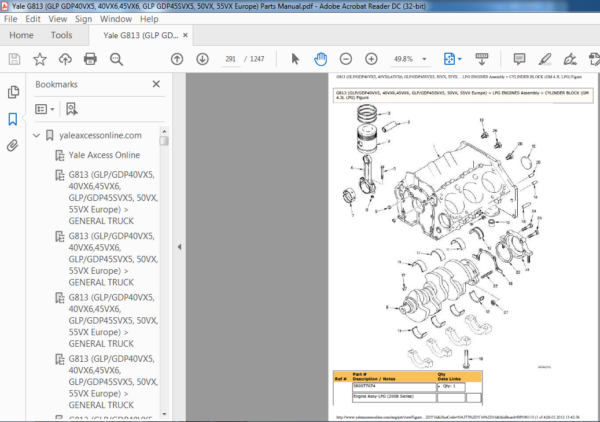Enable scrolling read mode icon
The width and height of the screenshot is (600, 422).
(x=482, y=59)
